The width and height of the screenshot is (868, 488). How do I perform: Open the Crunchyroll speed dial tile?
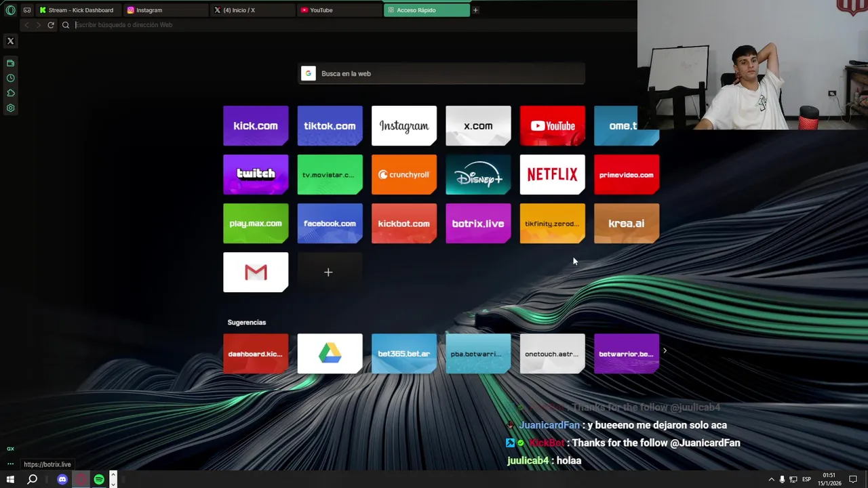click(404, 175)
